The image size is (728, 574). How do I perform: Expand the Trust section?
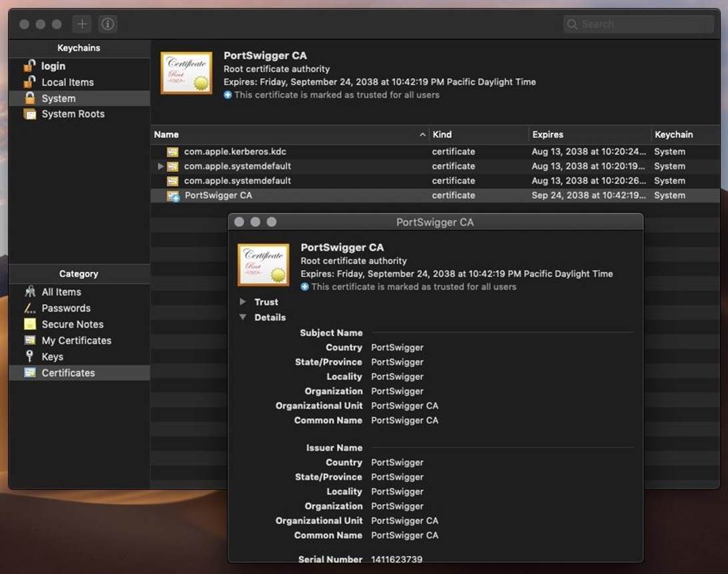pos(243,302)
